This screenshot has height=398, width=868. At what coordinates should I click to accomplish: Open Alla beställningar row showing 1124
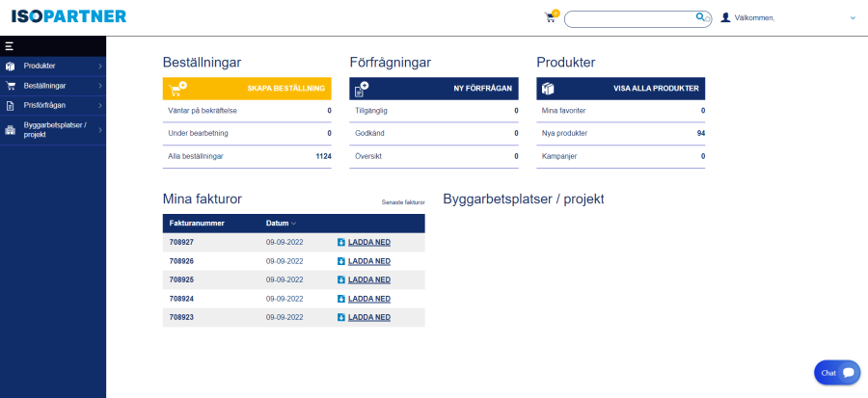(x=247, y=156)
